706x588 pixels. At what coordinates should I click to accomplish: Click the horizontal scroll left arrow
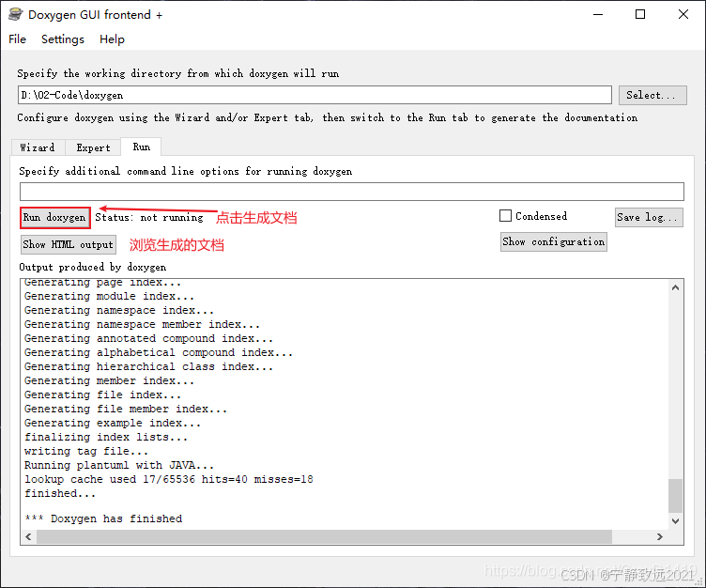28,536
